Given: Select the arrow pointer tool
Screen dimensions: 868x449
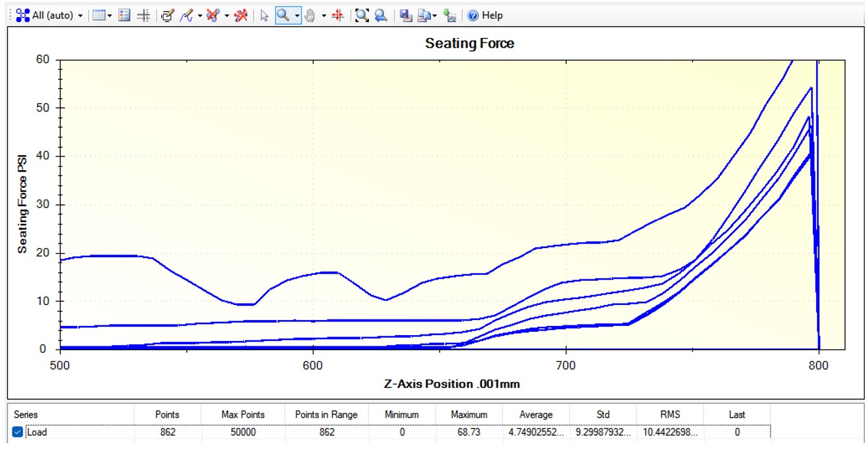Looking at the screenshot, I should click(265, 15).
